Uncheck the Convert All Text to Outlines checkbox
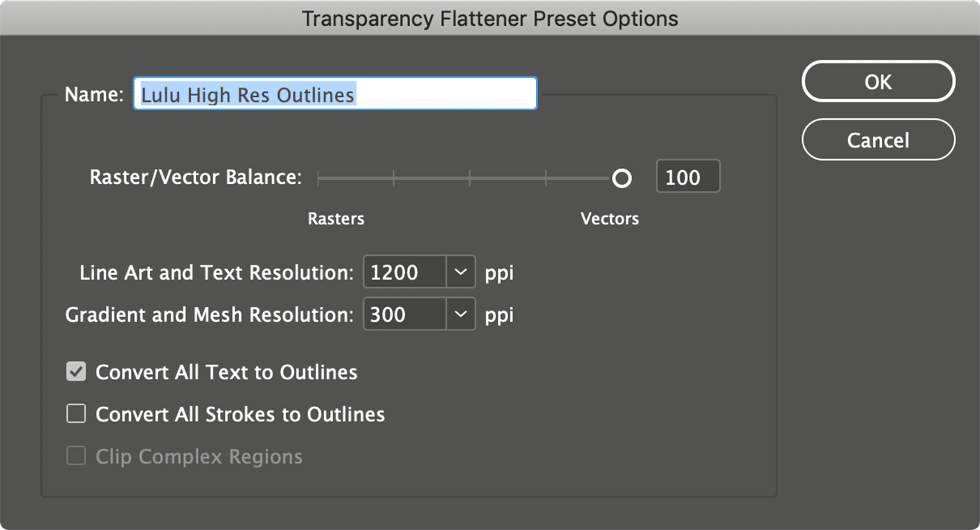Viewport: 980px width, 530px height. point(76,372)
